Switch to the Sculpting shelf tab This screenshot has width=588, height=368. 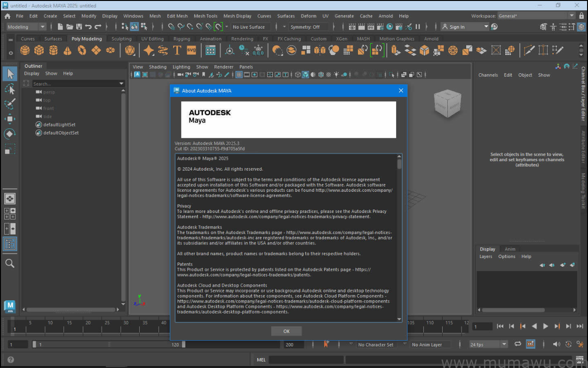121,39
